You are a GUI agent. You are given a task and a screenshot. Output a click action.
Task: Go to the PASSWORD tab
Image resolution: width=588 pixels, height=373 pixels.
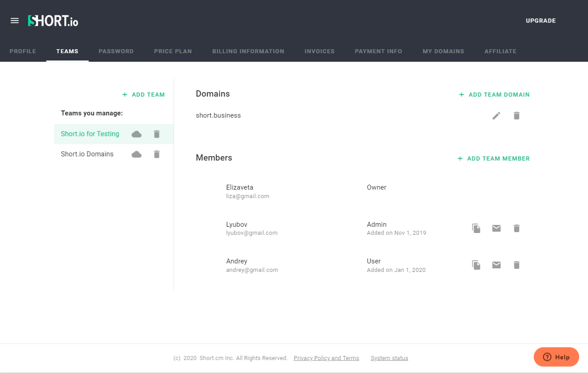pos(116,51)
